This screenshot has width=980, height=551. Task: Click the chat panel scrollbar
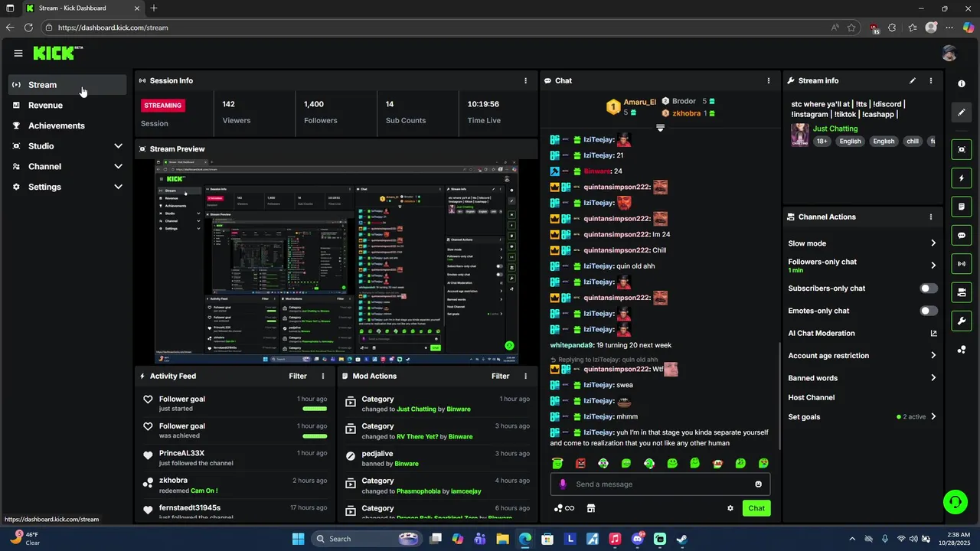tap(779, 396)
